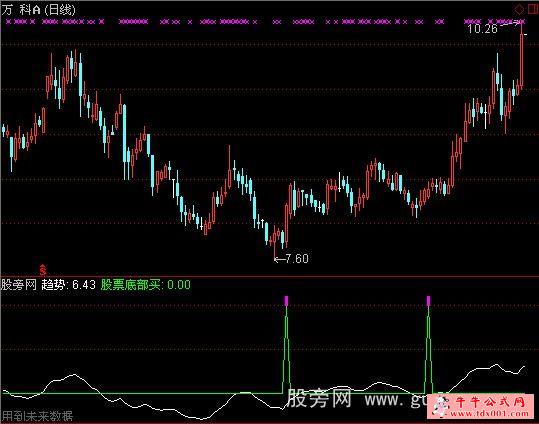Click the 万科A (日线) chart title
Screen dimensions: 539x424
(x=38, y=9)
